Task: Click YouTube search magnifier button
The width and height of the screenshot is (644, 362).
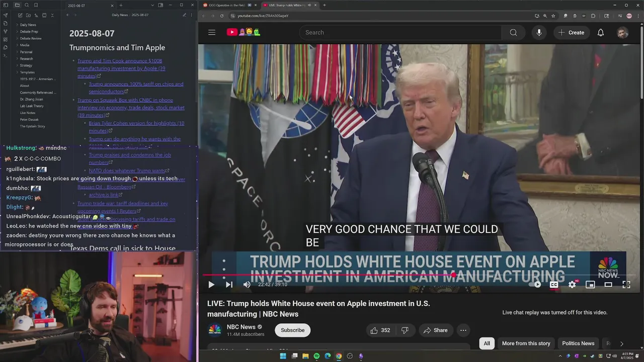Action: coord(513,32)
